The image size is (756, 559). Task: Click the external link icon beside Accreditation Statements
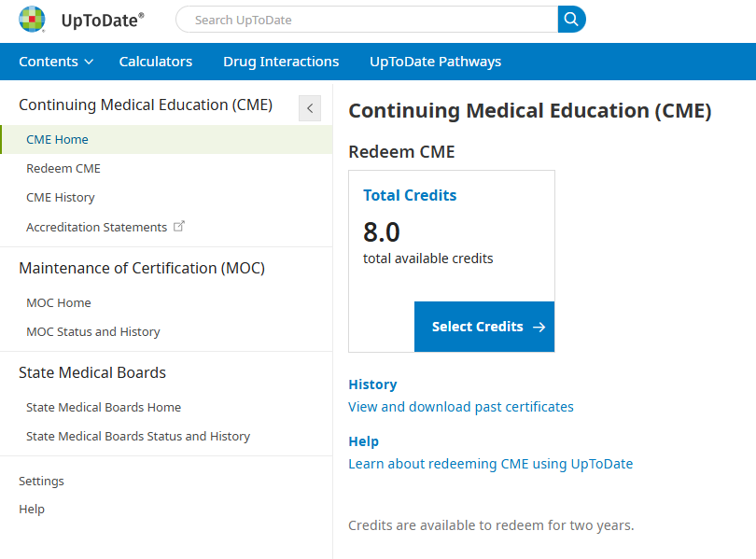click(179, 226)
